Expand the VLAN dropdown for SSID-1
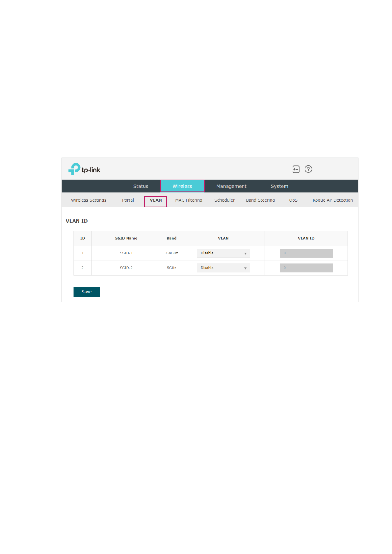The image size is (392, 554). pos(223,253)
